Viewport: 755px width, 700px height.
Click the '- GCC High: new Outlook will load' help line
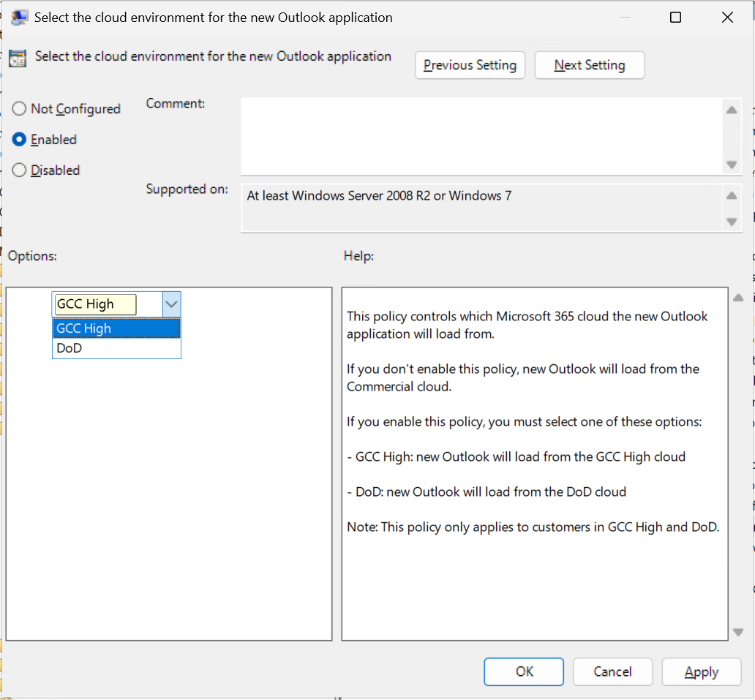(x=516, y=457)
